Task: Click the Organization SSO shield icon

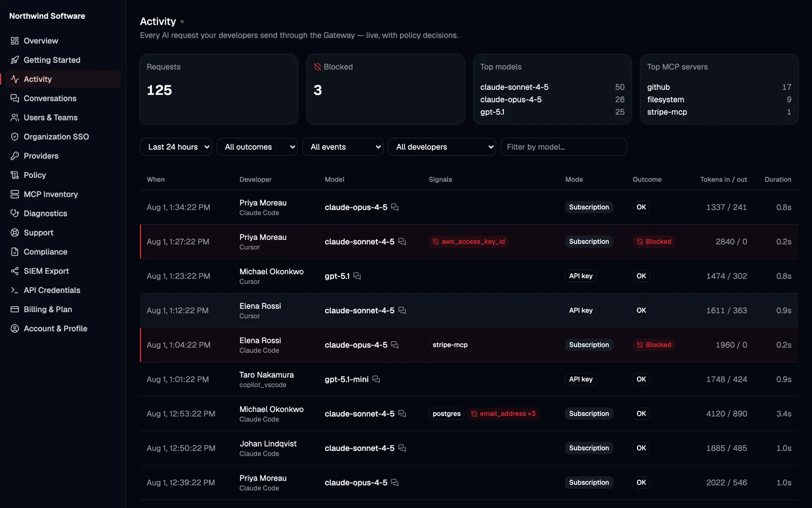Action: coord(15,137)
